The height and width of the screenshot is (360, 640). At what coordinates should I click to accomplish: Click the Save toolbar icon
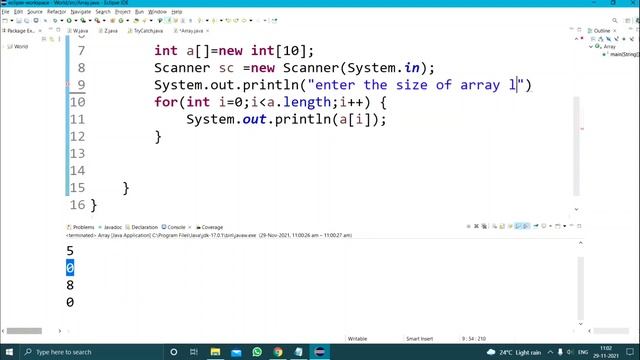(19, 20)
